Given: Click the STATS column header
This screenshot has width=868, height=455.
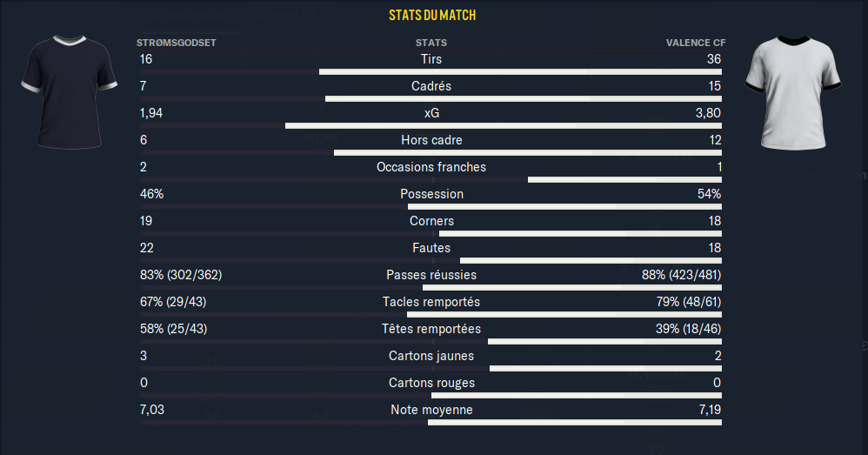Looking at the screenshot, I should pyautogui.click(x=431, y=43).
